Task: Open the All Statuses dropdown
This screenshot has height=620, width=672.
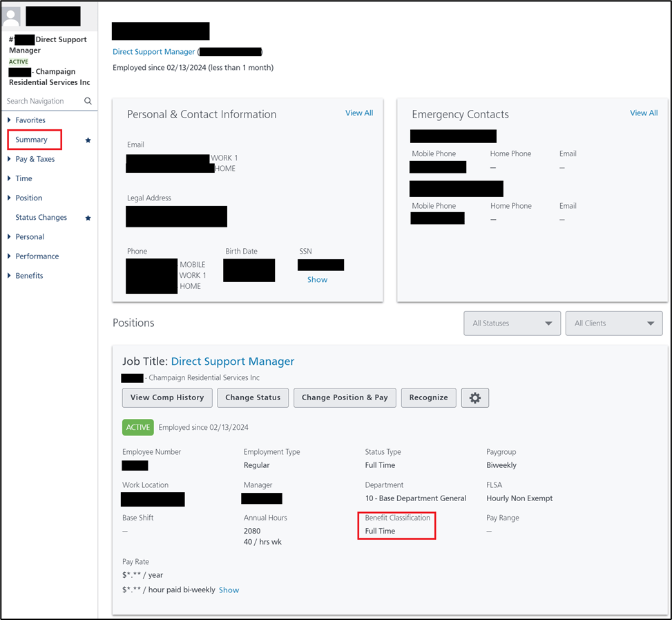Action: click(512, 323)
